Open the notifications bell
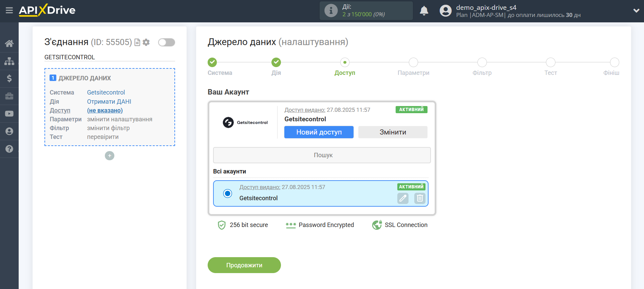This screenshot has width=644, height=289. [x=424, y=11]
